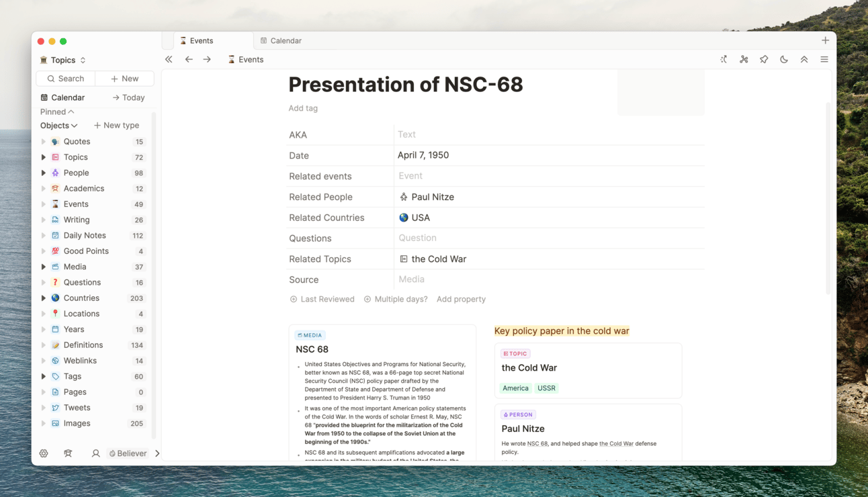Click the Writing type icon in the sidebar
The width and height of the screenshot is (868, 497).
[55, 220]
